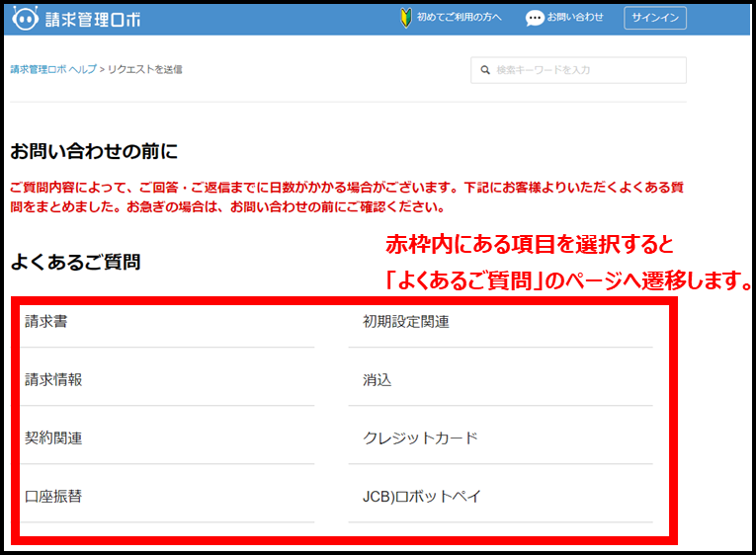Click the magnifying glass search icon
The width and height of the screenshot is (756, 555).
pos(485,70)
